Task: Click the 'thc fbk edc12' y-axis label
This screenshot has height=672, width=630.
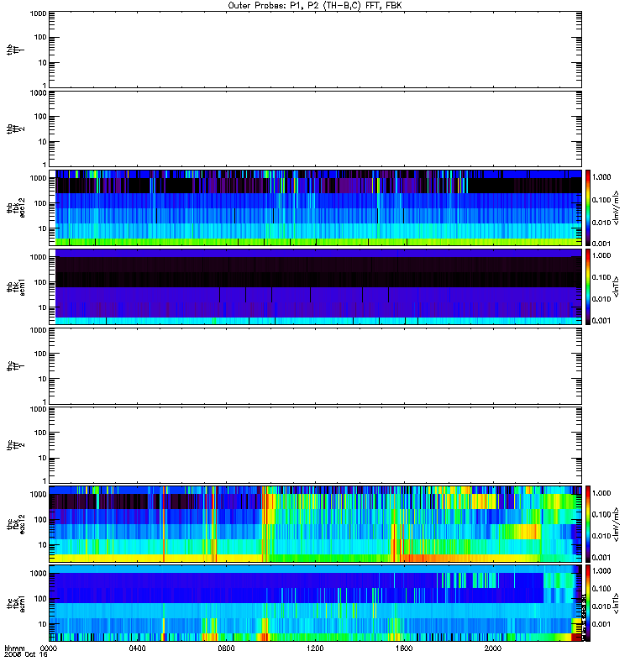Action: (16, 524)
